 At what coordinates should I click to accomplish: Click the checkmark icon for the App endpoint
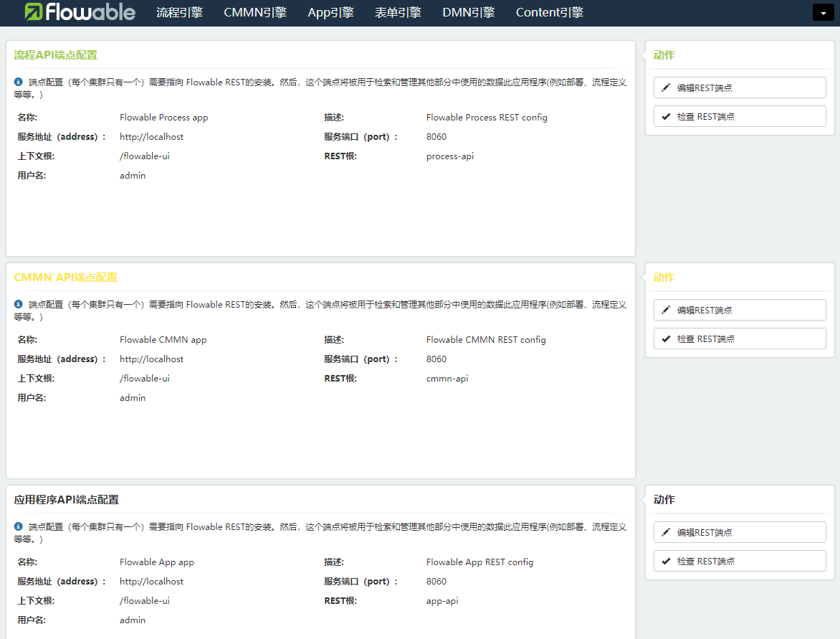[x=666, y=562]
